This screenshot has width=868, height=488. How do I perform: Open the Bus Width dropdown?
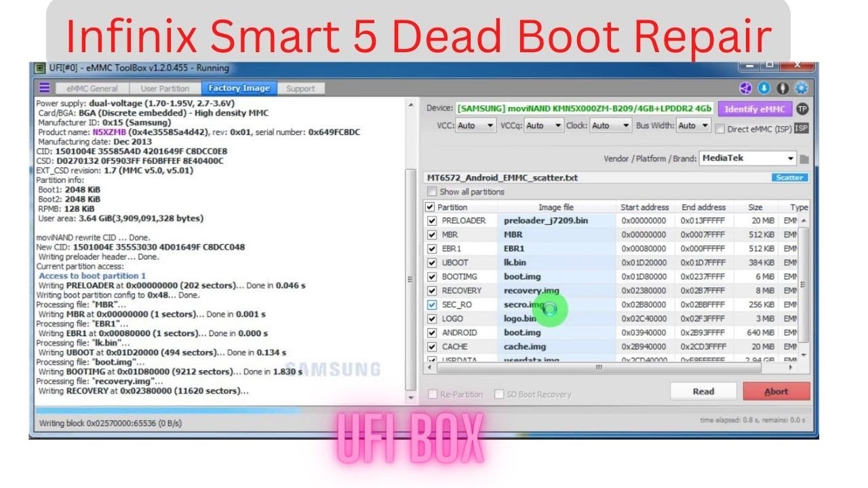(x=693, y=125)
